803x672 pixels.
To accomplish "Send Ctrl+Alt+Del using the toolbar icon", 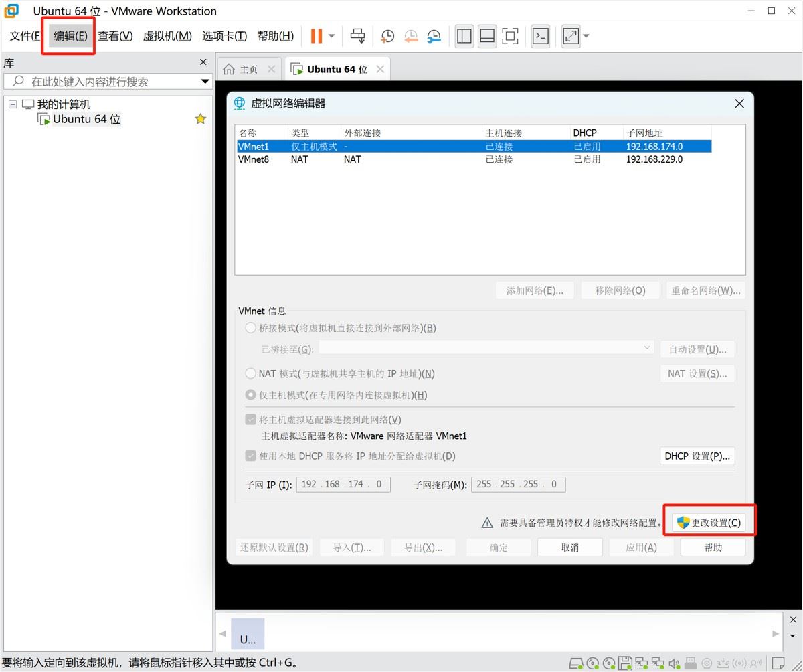I will [x=358, y=36].
